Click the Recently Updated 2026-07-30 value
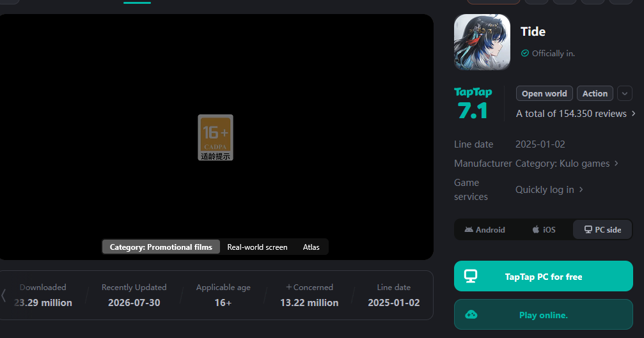Viewport: 644px width, 338px height. pos(134,303)
